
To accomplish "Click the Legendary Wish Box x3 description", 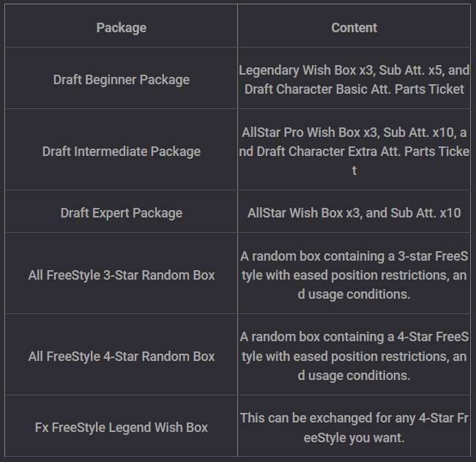I will [x=354, y=80].
